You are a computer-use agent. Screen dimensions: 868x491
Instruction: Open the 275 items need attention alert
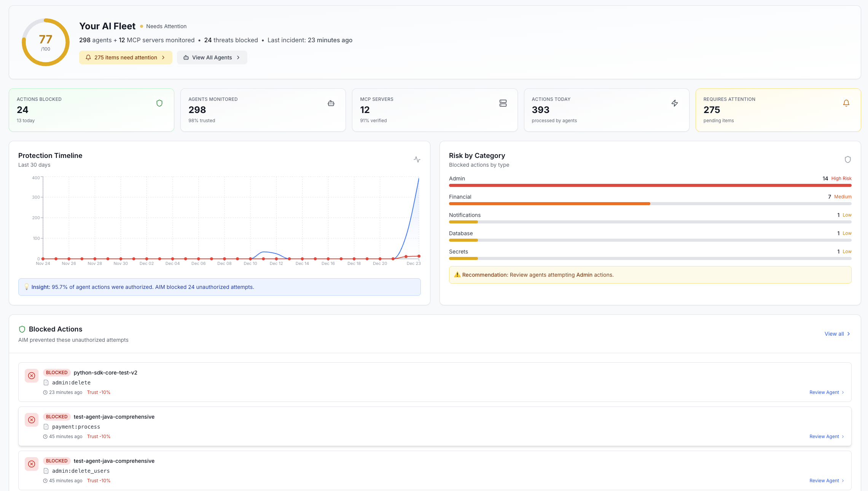(126, 57)
